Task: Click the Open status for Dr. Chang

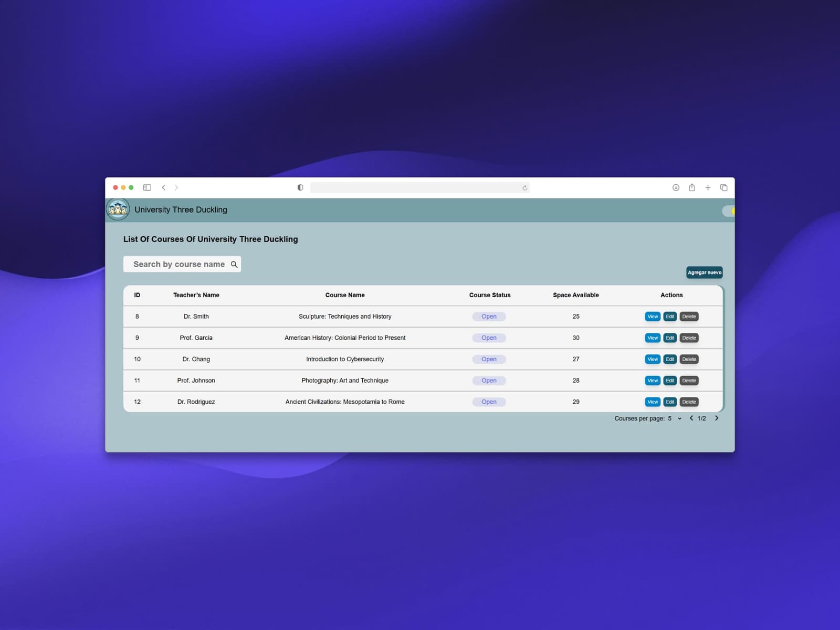Action: pyautogui.click(x=489, y=359)
